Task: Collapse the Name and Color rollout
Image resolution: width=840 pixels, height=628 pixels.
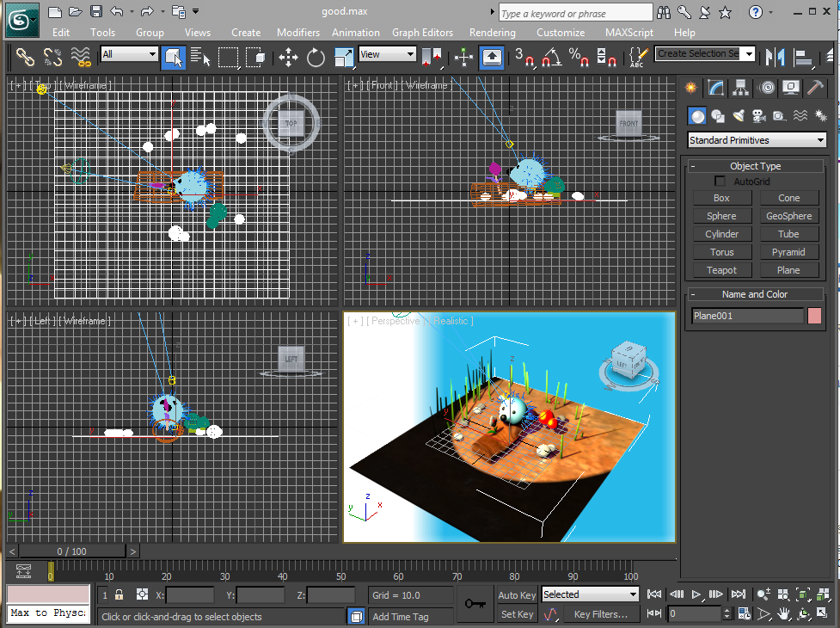Action: pyautogui.click(x=755, y=294)
